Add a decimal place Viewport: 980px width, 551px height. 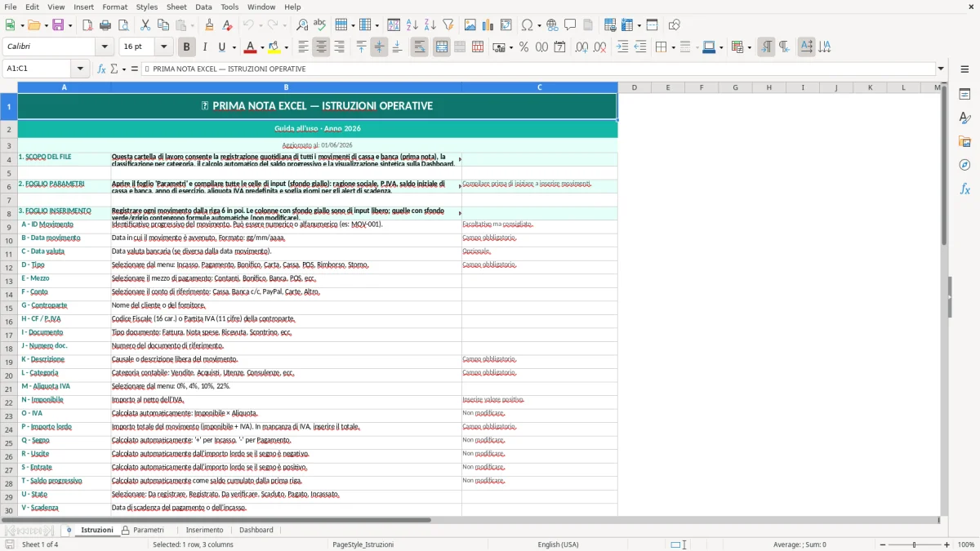pyautogui.click(x=581, y=47)
